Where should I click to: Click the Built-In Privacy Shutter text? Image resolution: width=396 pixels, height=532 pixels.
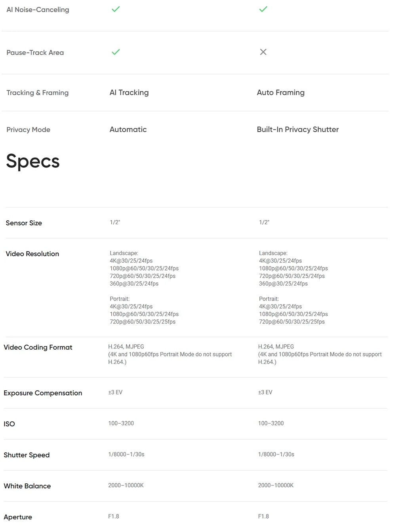point(297,129)
